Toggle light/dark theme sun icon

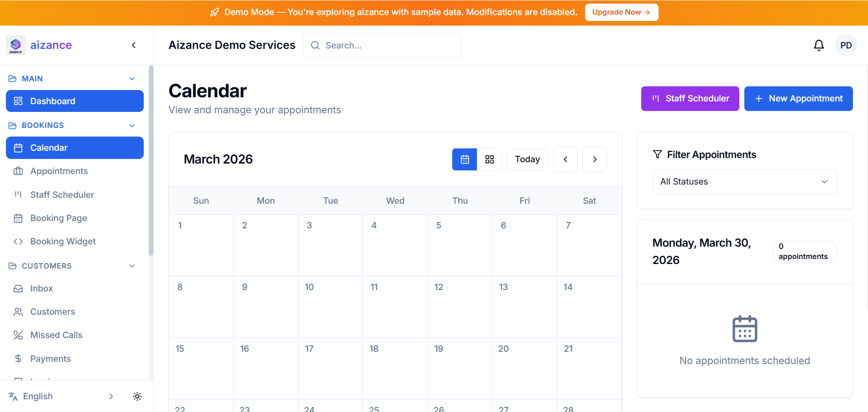[137, 396]
